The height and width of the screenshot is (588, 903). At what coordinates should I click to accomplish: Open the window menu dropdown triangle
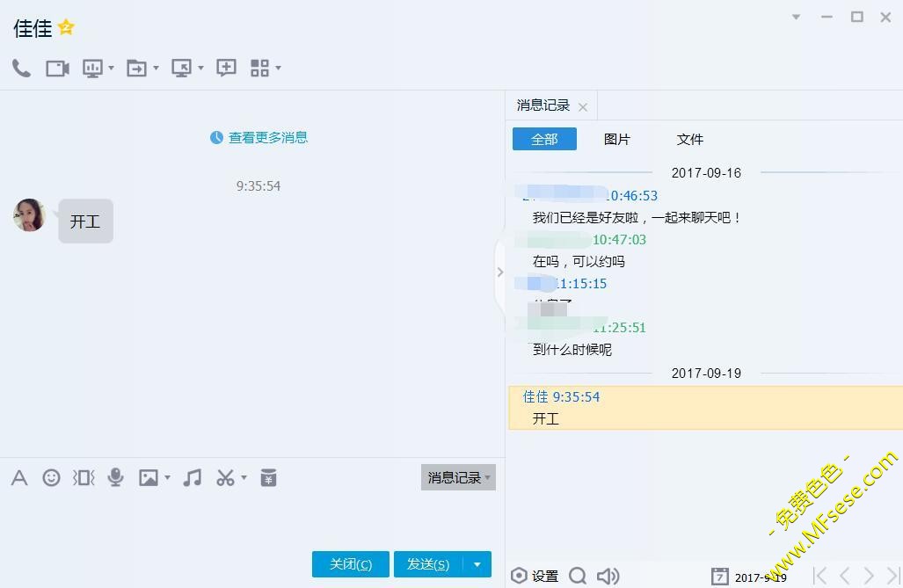pos(796,18)
